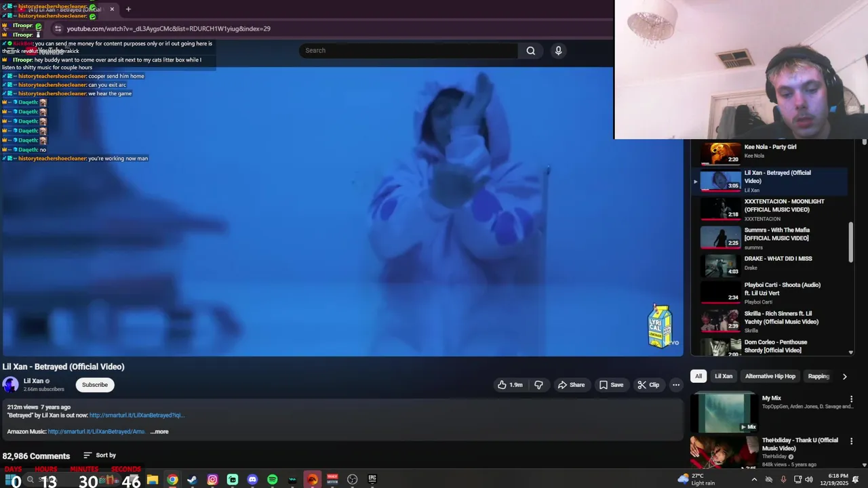Open the taskbar weather widget showing 27°C
Screen dimensions: 868x488
(696, 479)
